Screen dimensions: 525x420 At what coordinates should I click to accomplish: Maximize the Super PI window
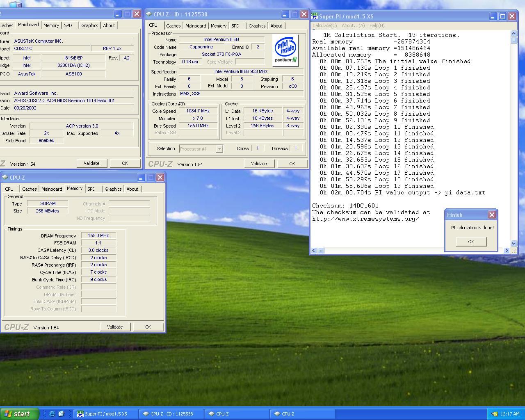[x=502, y=16]
